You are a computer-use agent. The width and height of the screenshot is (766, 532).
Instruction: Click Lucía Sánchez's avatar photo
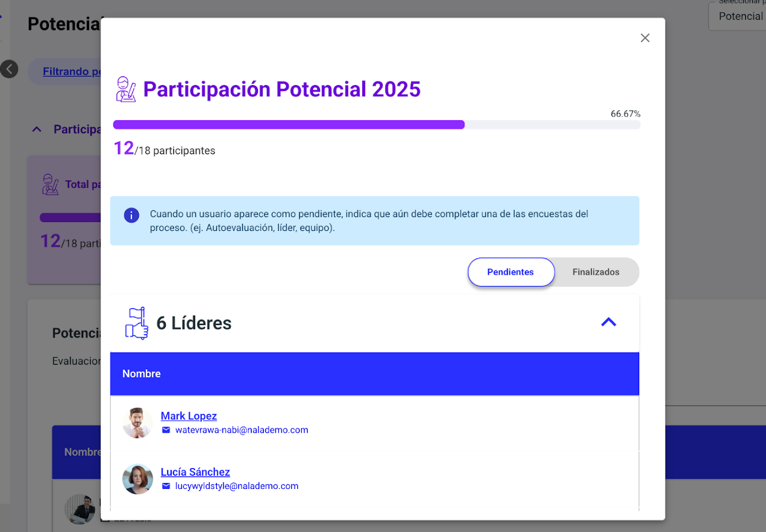pos(138,479)
